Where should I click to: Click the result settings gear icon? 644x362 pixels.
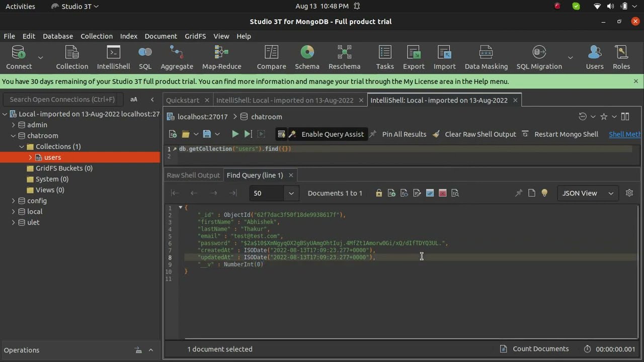click(629, 193)
